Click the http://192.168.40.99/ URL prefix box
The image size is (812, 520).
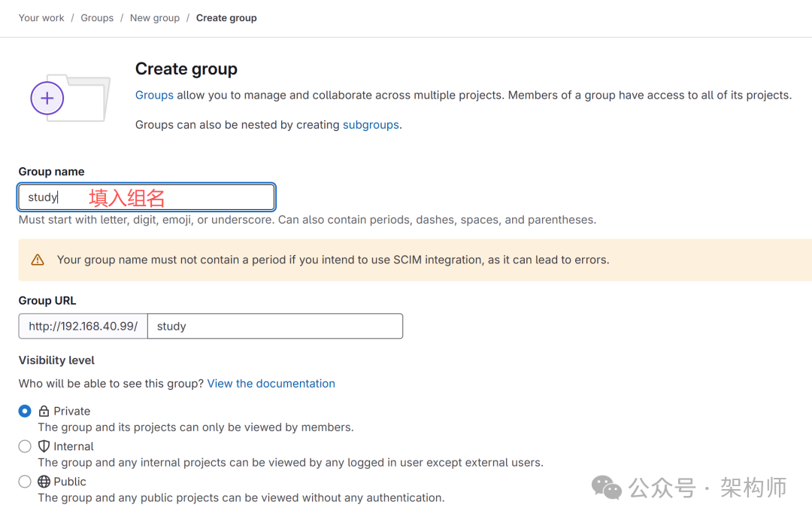tap(83, 327)
